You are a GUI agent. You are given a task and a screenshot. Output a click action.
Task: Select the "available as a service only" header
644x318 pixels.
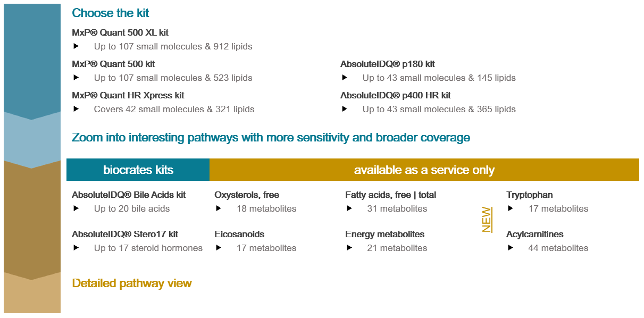(x=424, y=170)
